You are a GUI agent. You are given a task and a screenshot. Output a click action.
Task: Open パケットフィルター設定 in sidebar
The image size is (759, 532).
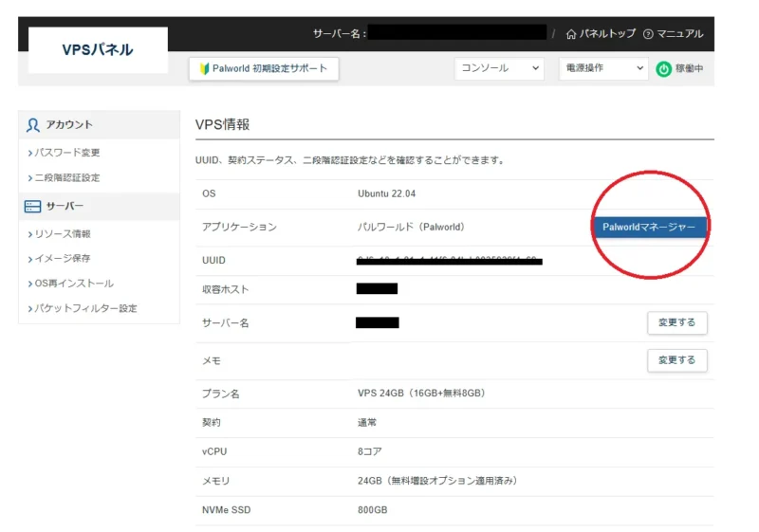coord(85,308)
